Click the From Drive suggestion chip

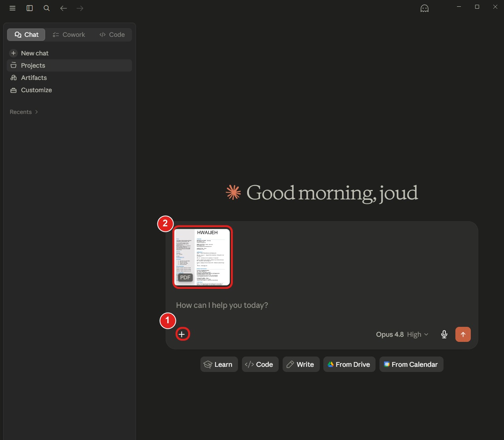[x=349, y=364]
